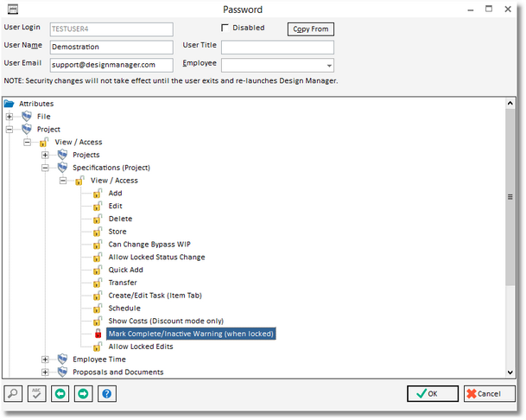Toggle the lock icon next to Transfer
The height and width of the screenshot is (420, 526).
98,283
